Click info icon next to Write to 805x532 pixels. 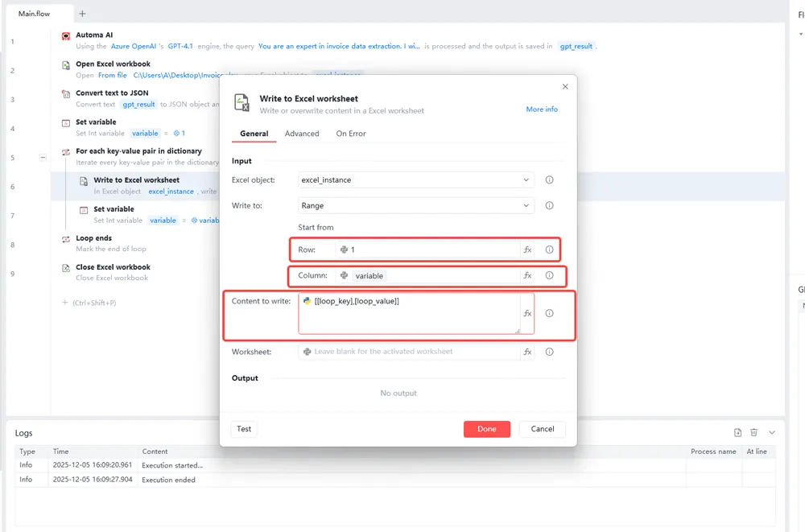point(549,205)
